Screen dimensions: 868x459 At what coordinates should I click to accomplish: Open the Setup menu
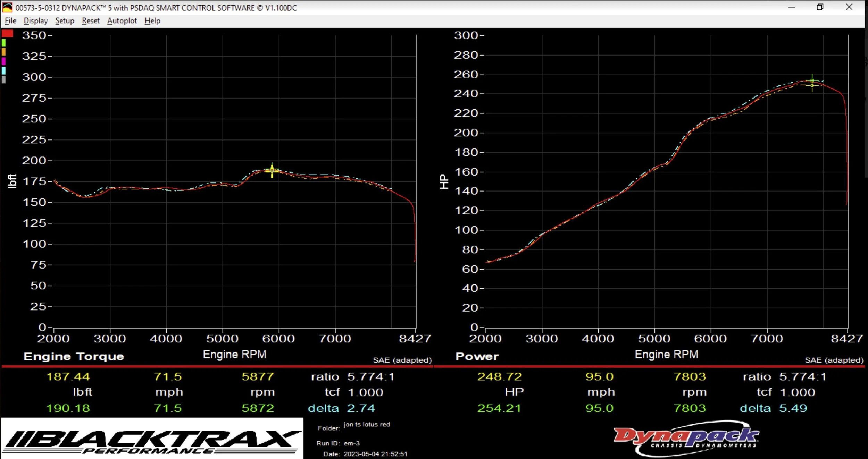point(65,21)
